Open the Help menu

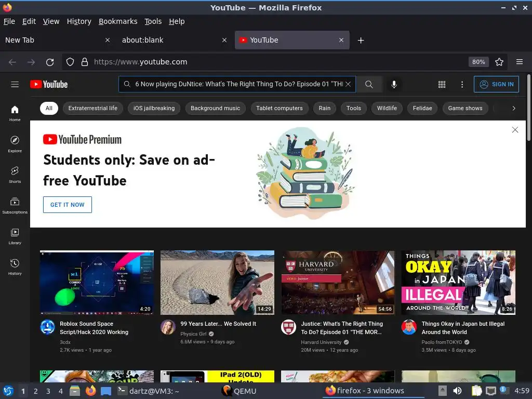(x=177, y=21)
